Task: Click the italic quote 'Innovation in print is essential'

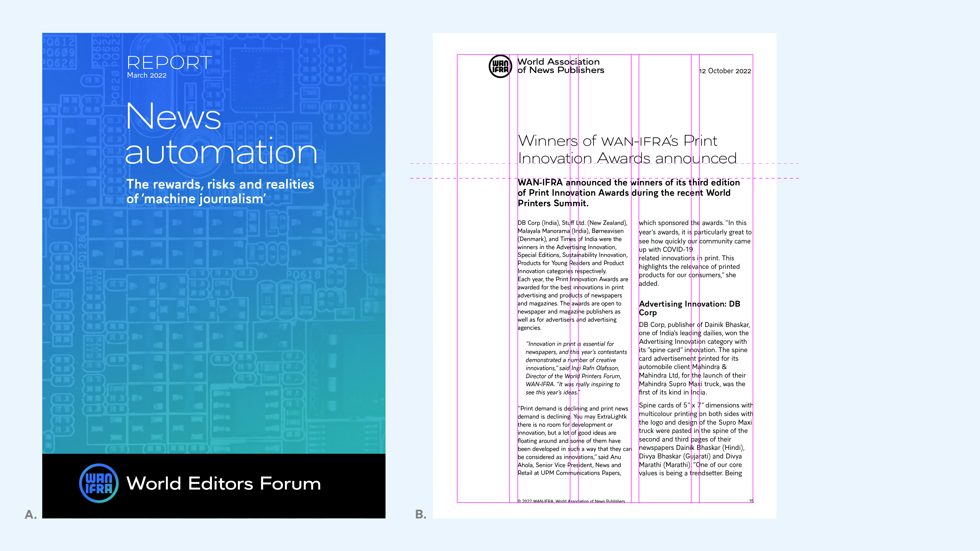Action: coord(576,368)
